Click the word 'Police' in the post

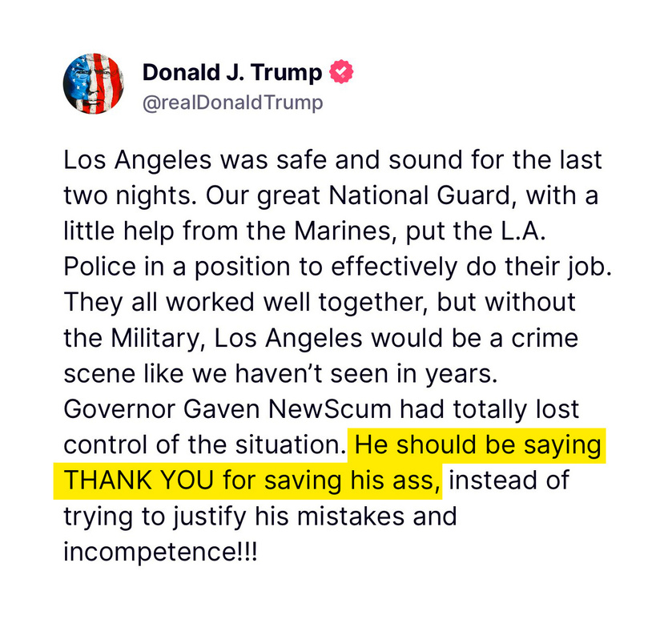coord(99,267)
